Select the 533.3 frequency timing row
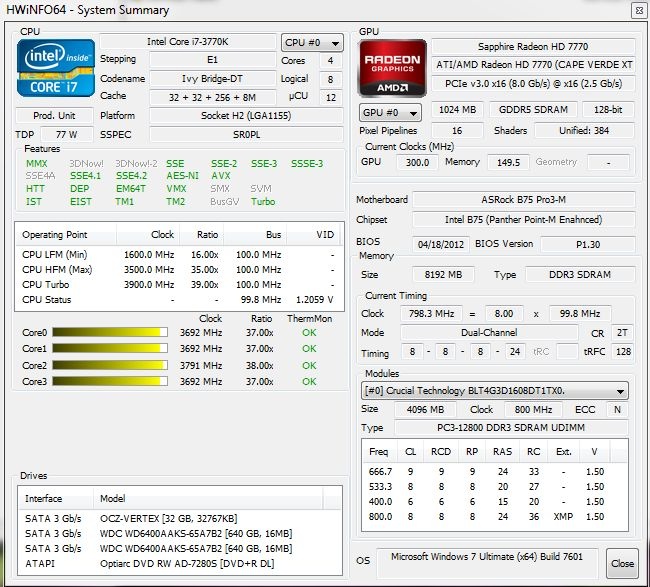 click(x=495, y=486)
